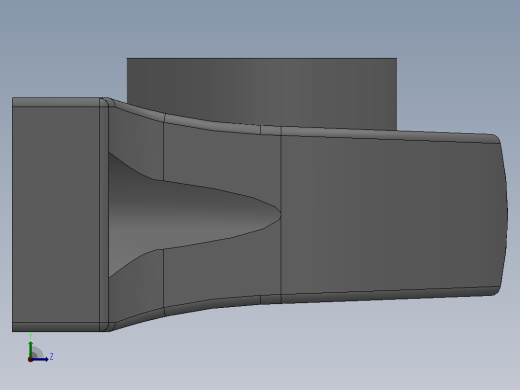Select the red X origin dot on triad
Viewport: 520px width, 390px height.
(x=30, y=360)
